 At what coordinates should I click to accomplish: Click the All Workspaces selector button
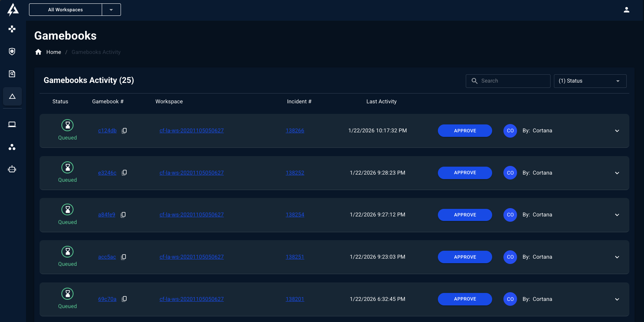(x=66, y=10)
